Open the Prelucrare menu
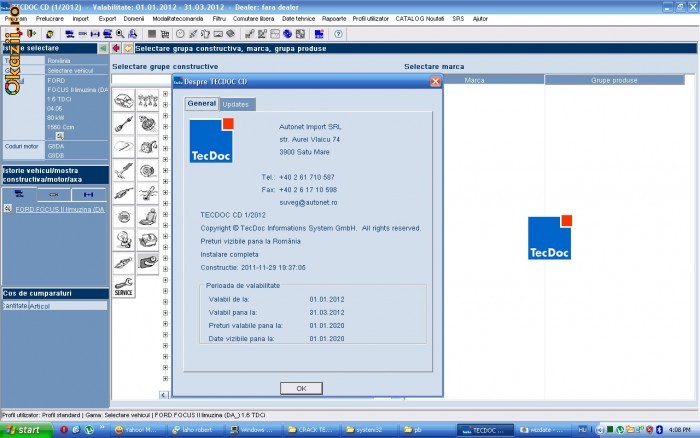 pyautogui.click(x=50, y=19)
